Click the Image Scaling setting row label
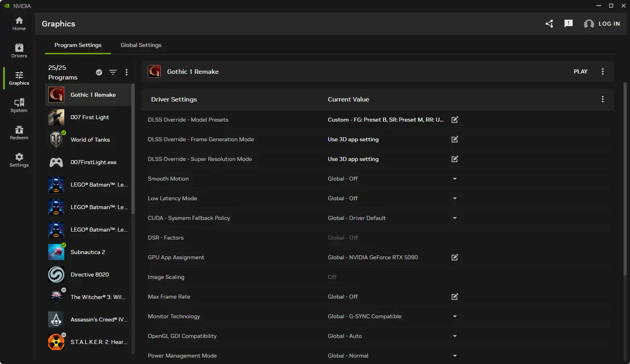This screenshot has width=630, height=364. tap(166, 277)
